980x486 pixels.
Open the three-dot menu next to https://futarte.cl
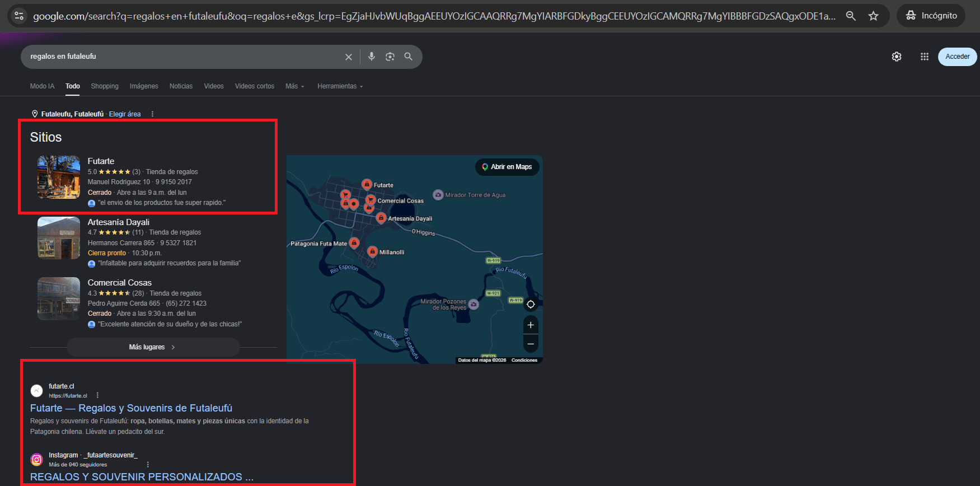tap(97, 395)
